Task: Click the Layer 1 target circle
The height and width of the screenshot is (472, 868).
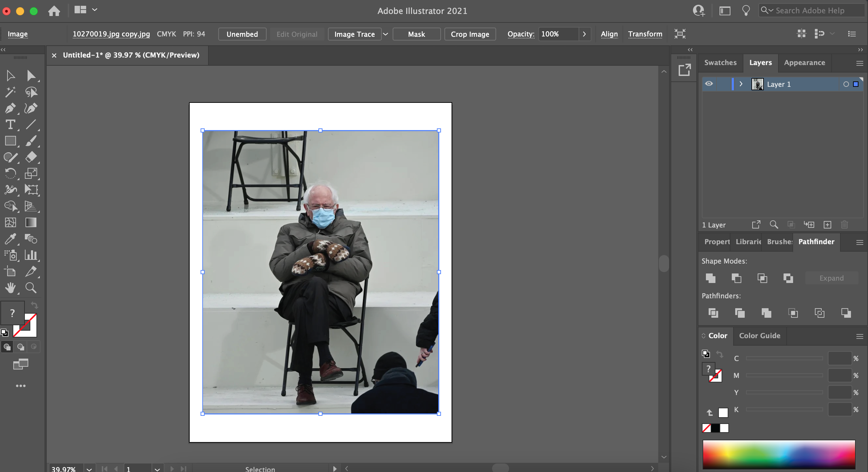Action: 846,84
